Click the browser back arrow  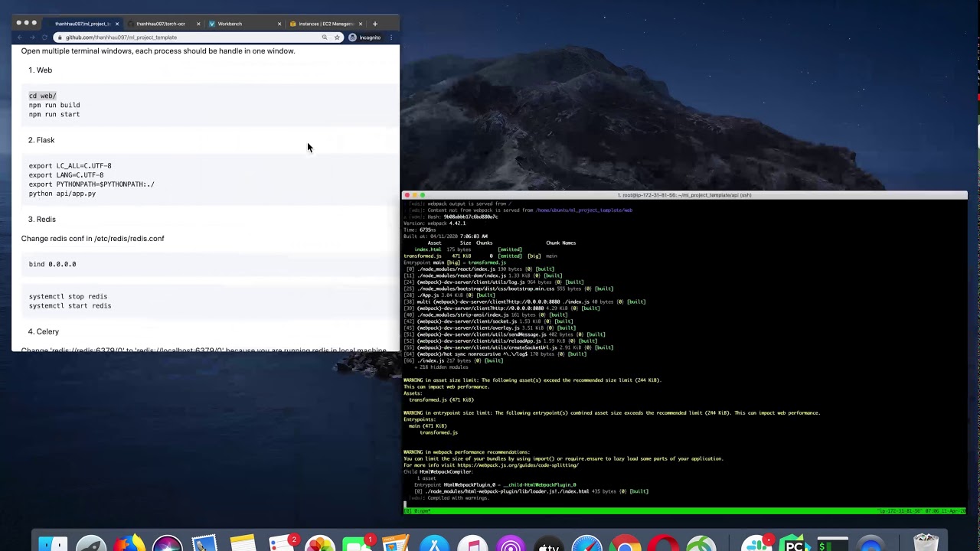20,37
